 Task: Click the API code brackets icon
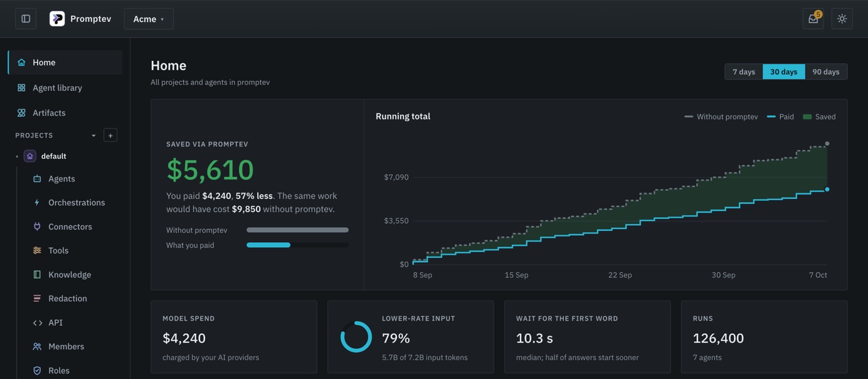pos(37,323)
